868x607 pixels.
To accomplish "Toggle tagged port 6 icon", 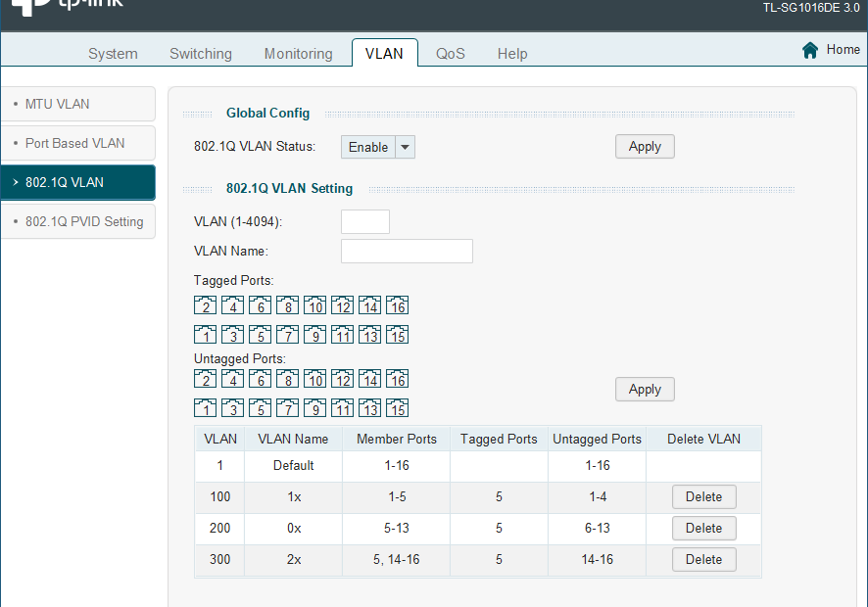I will point(261,305).
